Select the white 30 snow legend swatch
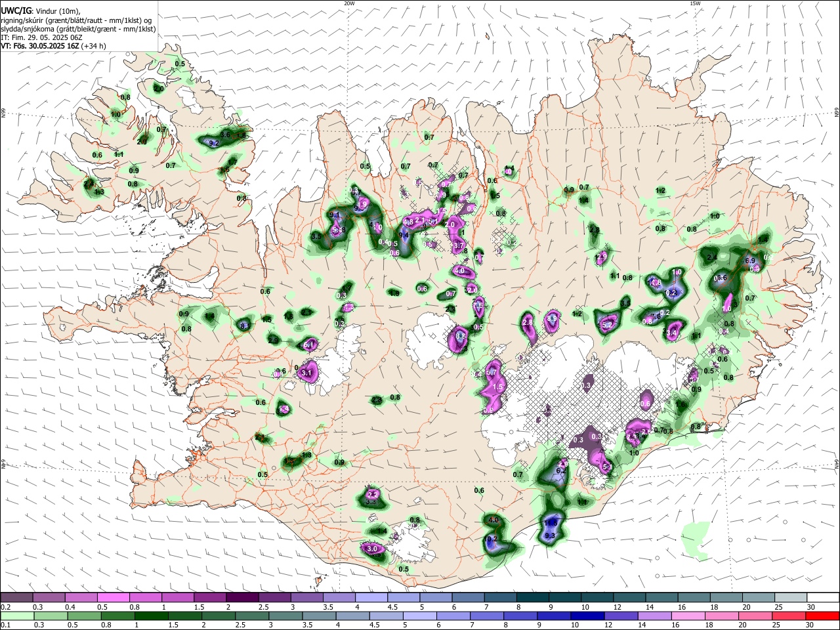This screenshot has width=840, height=630. [823, 598]
